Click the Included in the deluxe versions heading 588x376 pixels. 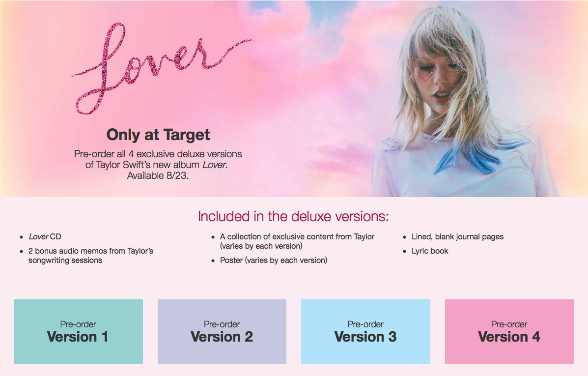pyautogui.click(x=293, y=217)
